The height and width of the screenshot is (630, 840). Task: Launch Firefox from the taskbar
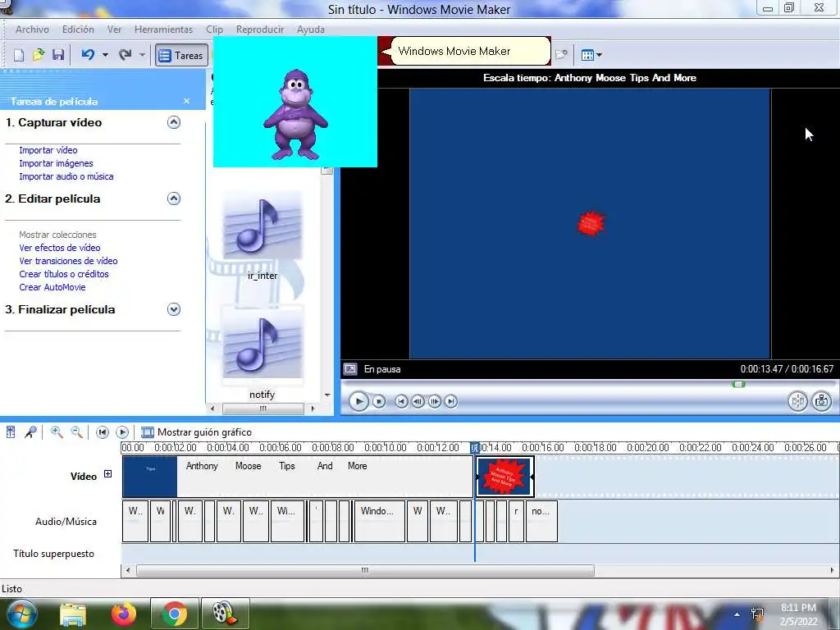(x=124, y=614)
